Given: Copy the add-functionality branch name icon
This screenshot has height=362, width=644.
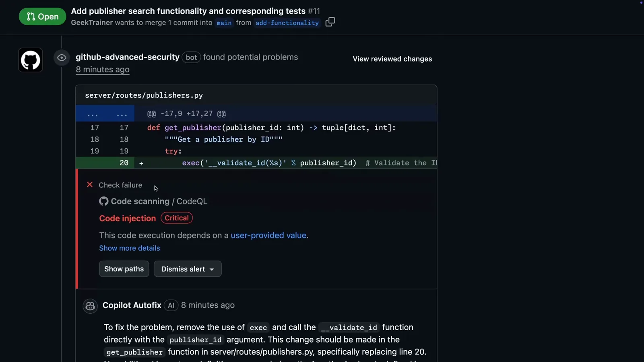Looking at the screenshot, I should point(330,22).
